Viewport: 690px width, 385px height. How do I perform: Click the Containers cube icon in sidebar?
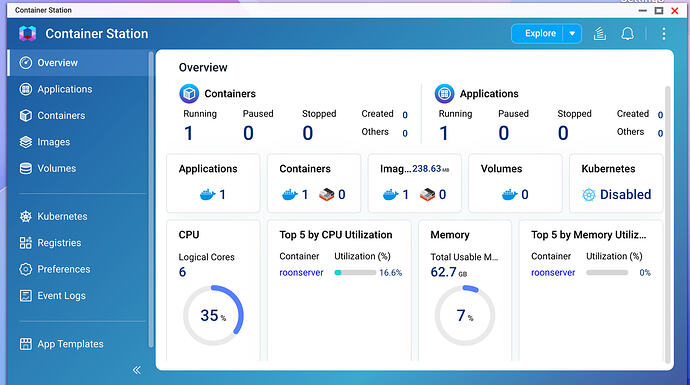(x=26, y=116)
